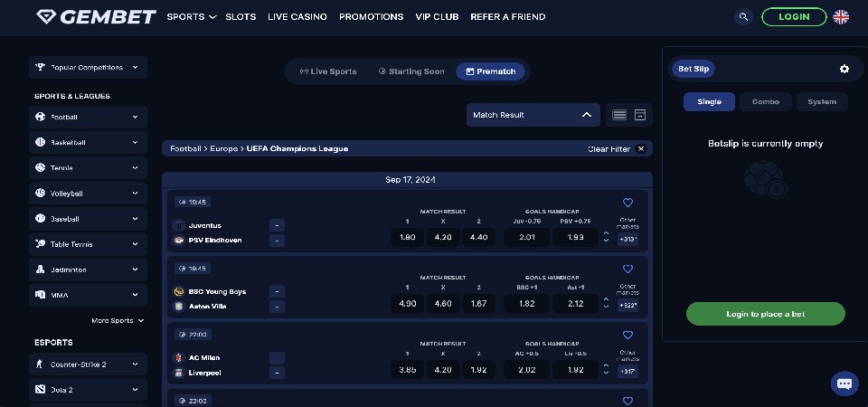Favorite the BSC Young Boys match

click(627, 269)
